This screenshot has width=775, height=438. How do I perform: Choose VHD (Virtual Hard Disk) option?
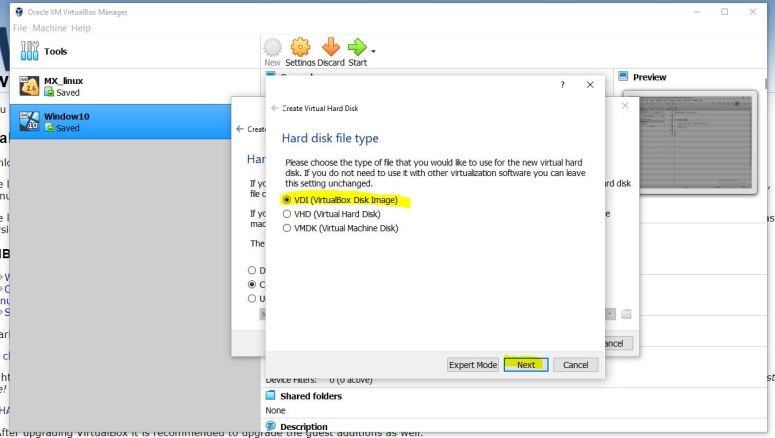[290, 214]
